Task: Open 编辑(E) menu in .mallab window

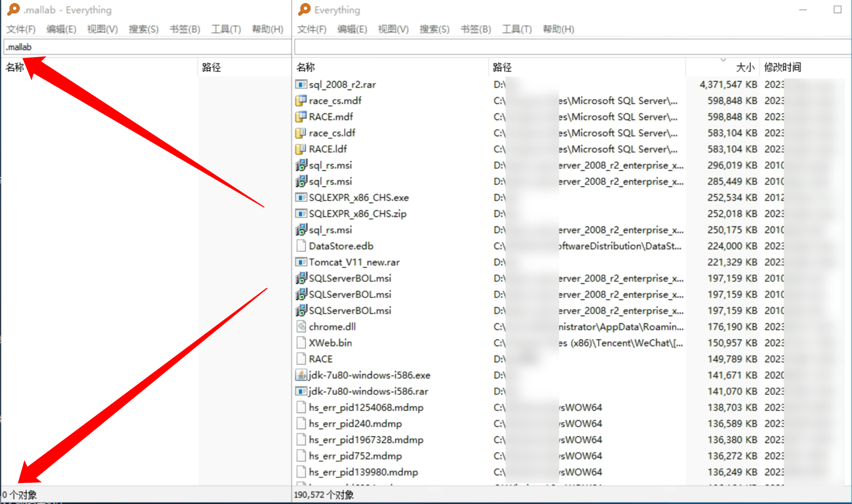Action: 61,29
